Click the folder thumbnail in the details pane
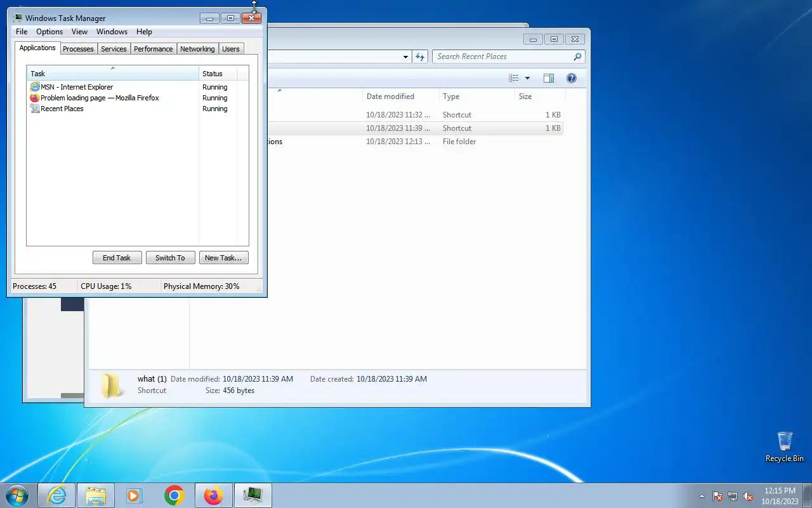The height and width of the screenshot is (508, 812). coord(112,385)
